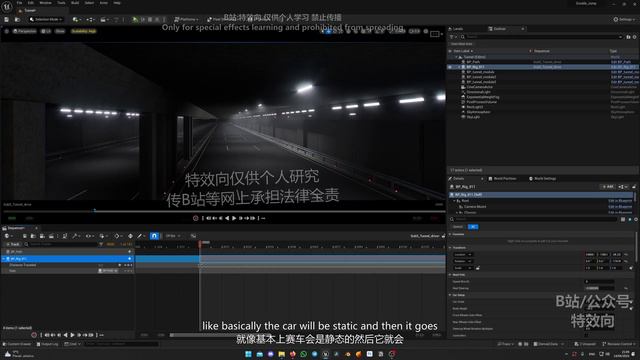Image resolution: width=640 pixels, height=360 pixels.
Task: Open the Output Log button
Action: tap(48, 344)
